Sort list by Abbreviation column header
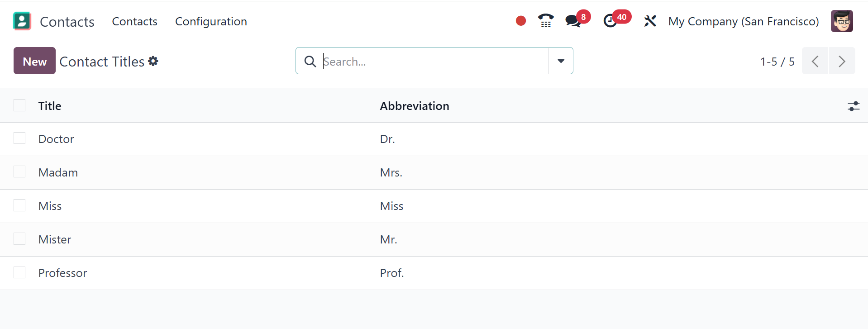The height and width of the screenshot is (329, 868). pyautogui.click(x=414, y=106)
